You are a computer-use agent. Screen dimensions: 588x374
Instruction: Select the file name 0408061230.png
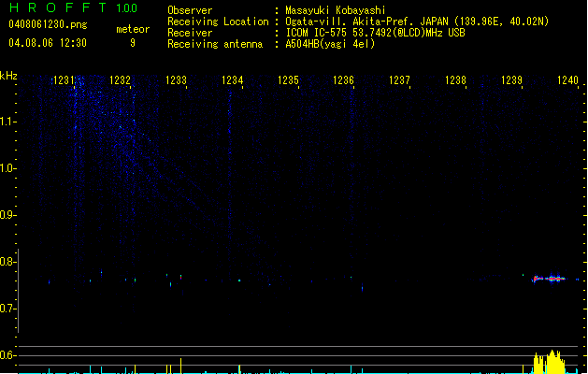(x=48, y=24)
